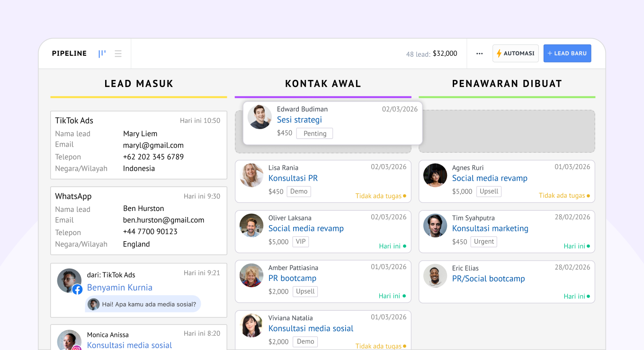This screenshot has width=644, height=350.
Task: Select the Lead Masuk column header
Action: [x=139, y=84]
